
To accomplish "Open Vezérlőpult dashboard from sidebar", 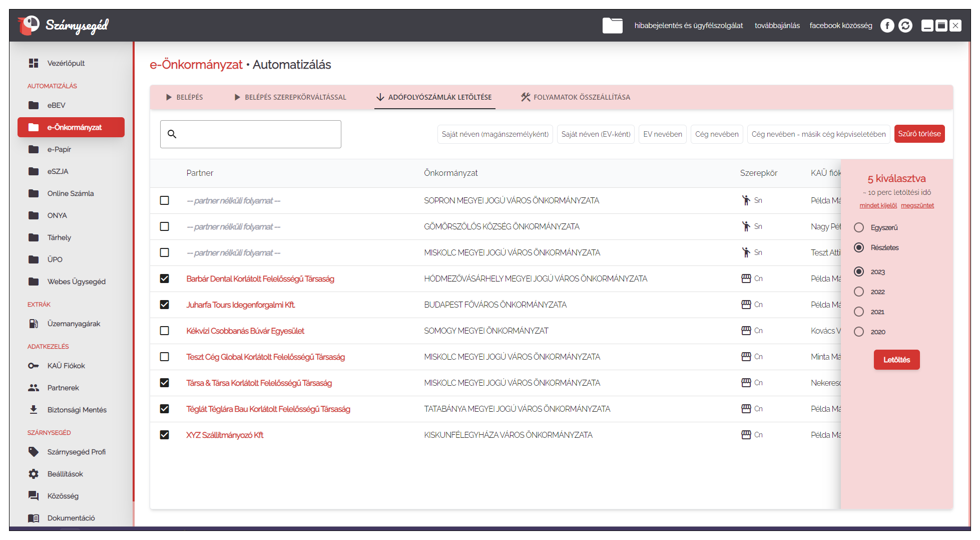I will pos(66,63).
